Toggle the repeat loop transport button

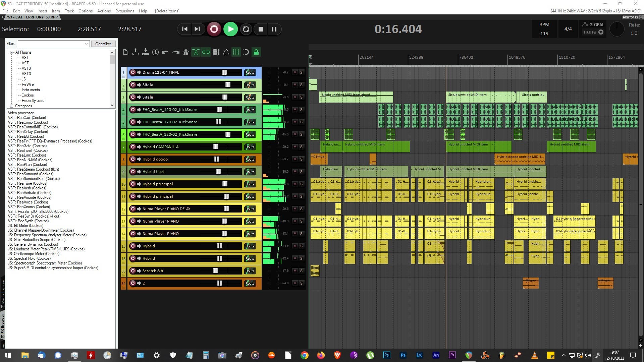(x=246, y=29)
